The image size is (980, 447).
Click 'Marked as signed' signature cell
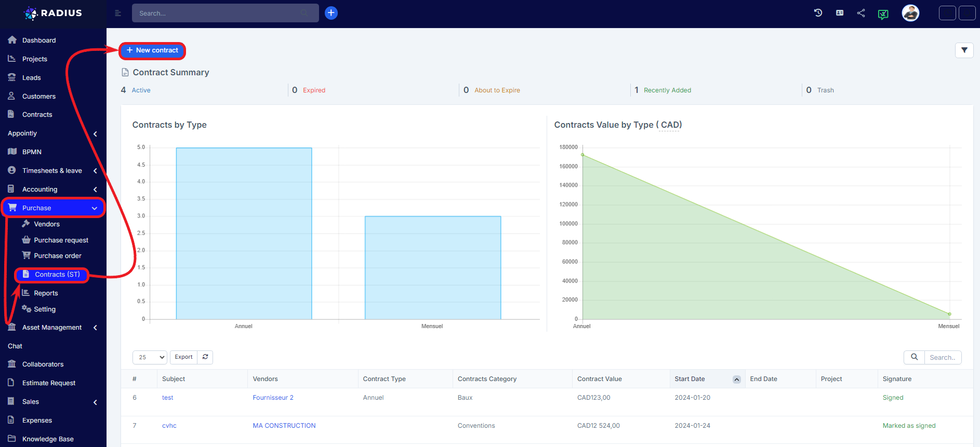pos(909,426)
